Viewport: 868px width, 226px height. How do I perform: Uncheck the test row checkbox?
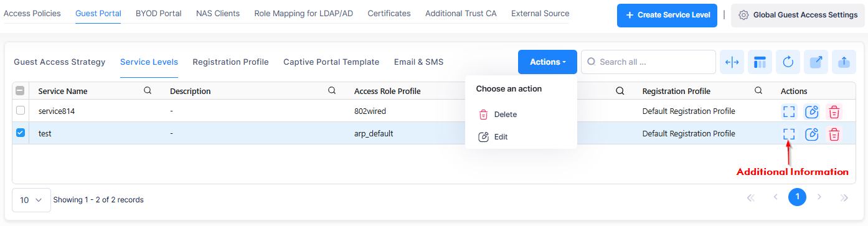pyautogui.click(x=21, y=133)
